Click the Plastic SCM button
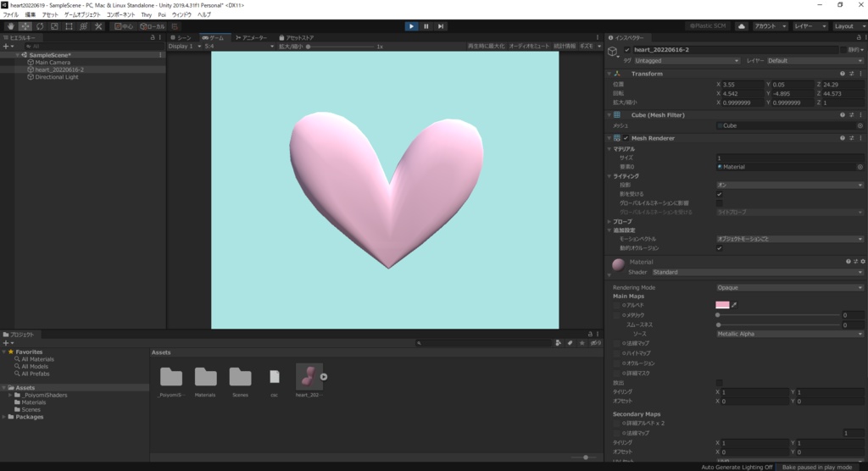Screen dimensions: 868x471 tap(708, 26)
